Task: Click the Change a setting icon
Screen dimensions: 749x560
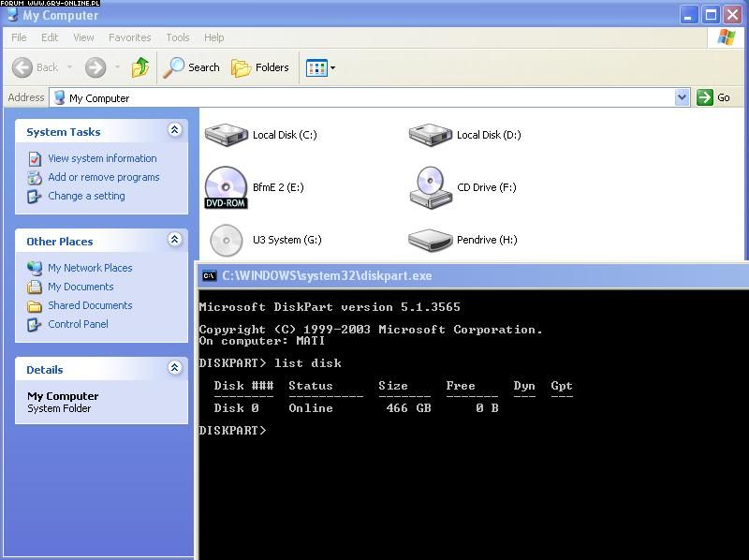Action: pos(35,197)
